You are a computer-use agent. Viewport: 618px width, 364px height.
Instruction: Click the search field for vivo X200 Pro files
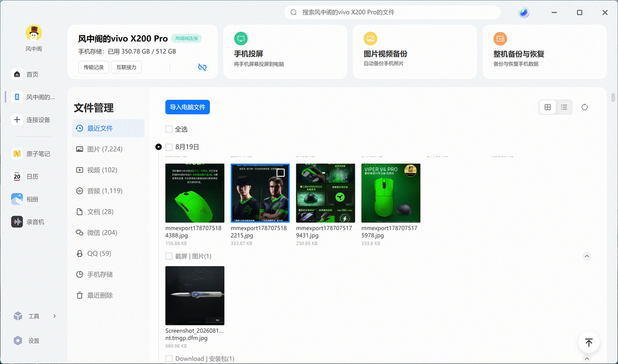pos(393,12)
